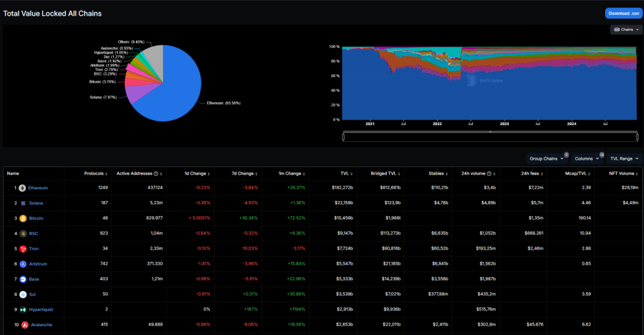Click Ethereum TVL value $182,272b

342,188
